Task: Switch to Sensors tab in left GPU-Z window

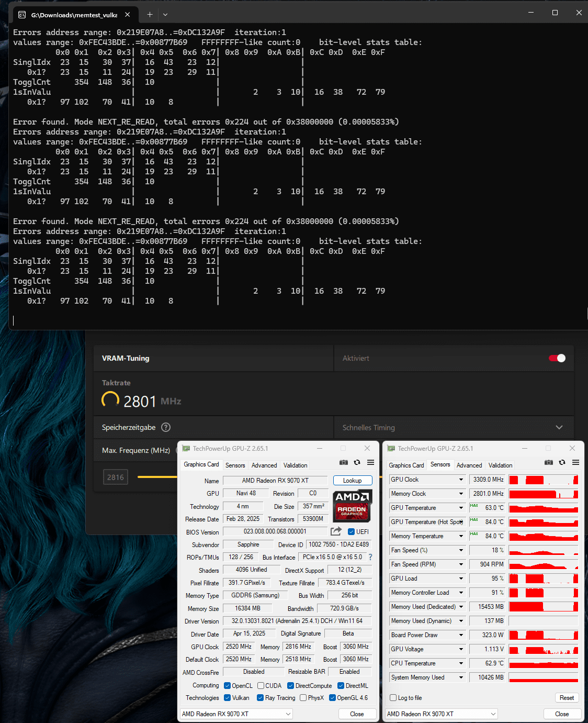Action: [235, 465]
